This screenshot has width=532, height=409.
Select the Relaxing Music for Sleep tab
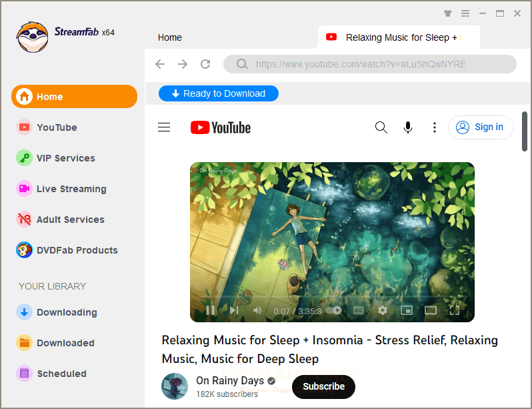(399, 37)
